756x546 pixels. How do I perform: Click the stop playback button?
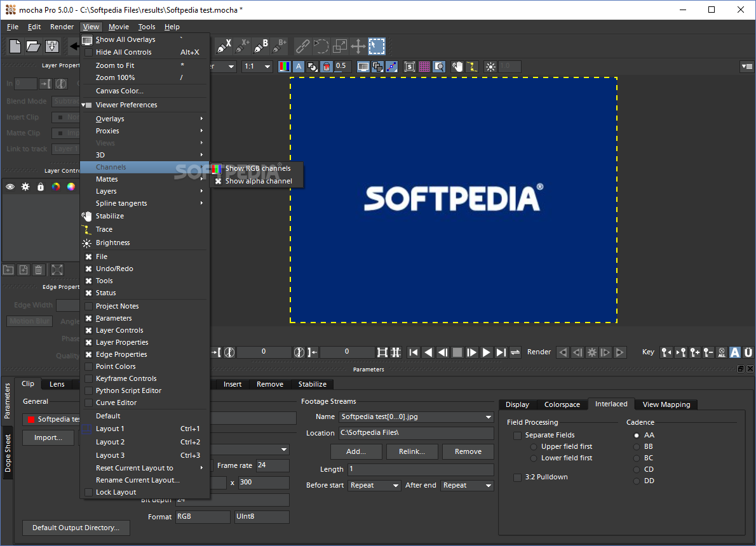(457, 352)
